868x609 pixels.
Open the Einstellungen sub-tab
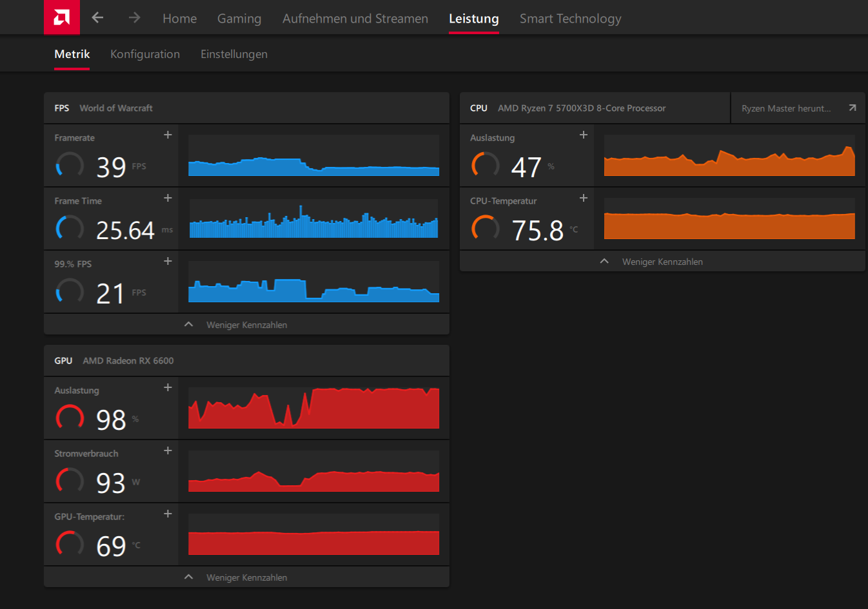click(234, 54)
